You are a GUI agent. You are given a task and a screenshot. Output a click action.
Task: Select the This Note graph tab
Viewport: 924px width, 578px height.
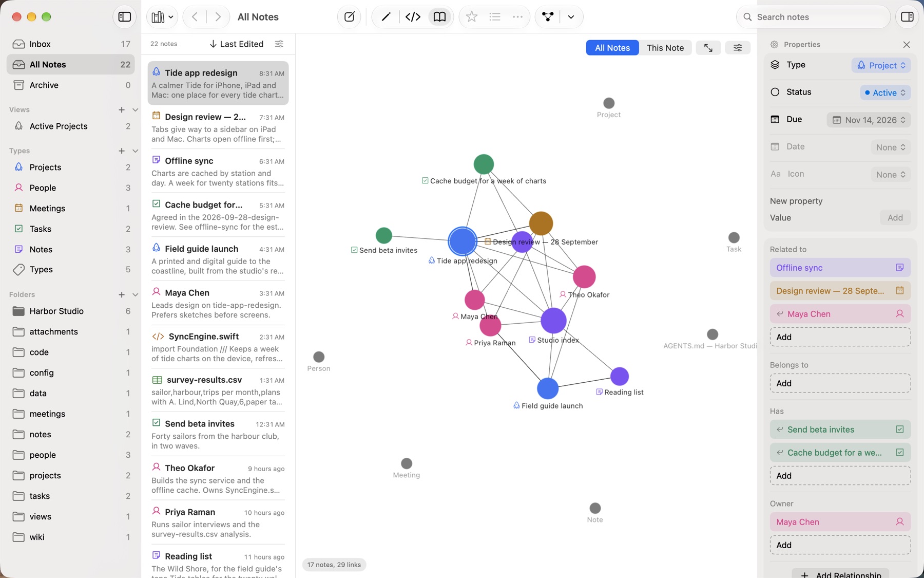click(665, 48)
